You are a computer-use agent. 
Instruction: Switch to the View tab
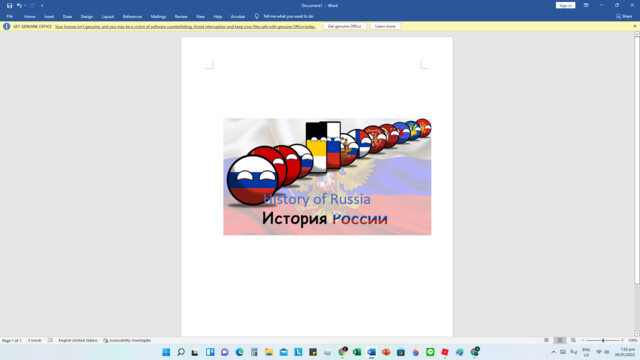(200, 16)
